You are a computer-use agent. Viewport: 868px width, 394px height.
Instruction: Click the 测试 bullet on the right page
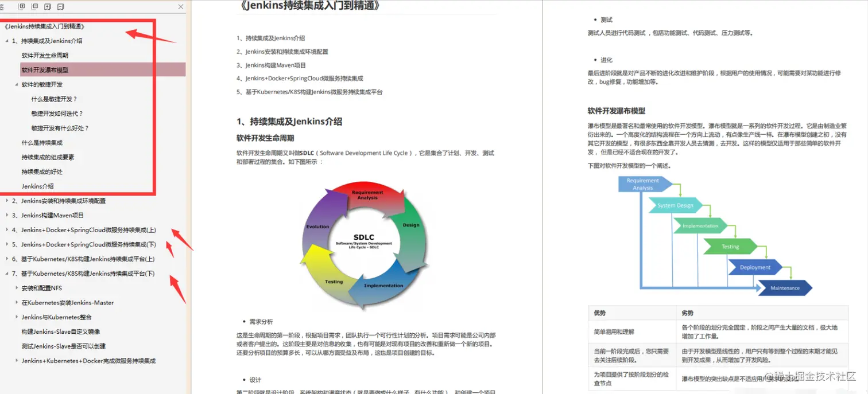pyautogui.click(x=606, y=19)
